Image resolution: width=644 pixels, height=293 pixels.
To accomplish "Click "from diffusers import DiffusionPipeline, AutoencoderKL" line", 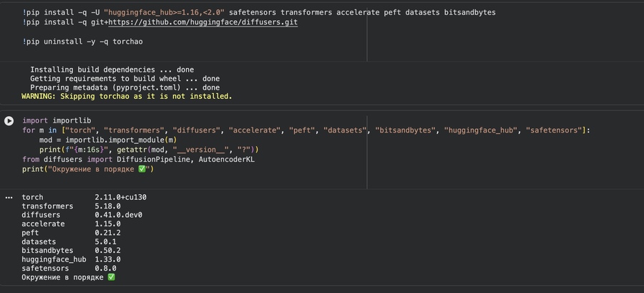I will click(138, 160).
